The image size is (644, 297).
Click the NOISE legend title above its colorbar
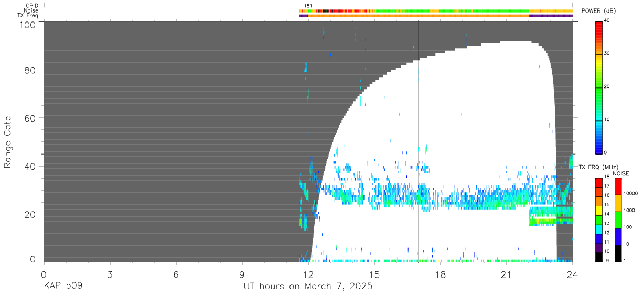tap(620, 173)
